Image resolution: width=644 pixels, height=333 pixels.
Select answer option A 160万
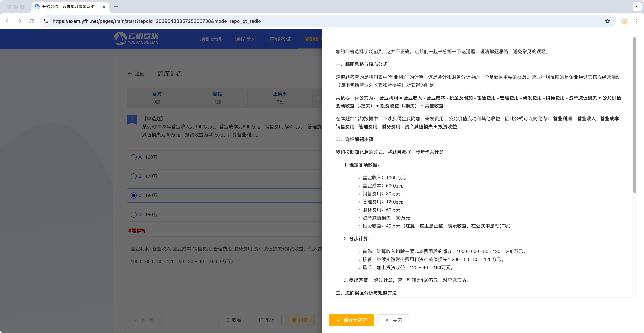tap(133, 157)
